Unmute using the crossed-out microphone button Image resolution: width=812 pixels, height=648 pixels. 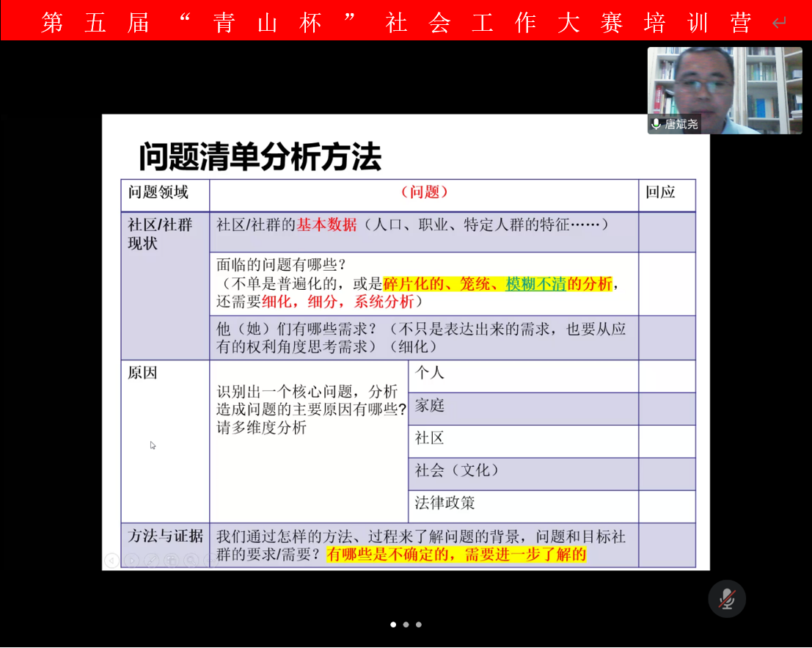[x=726, y=599]
